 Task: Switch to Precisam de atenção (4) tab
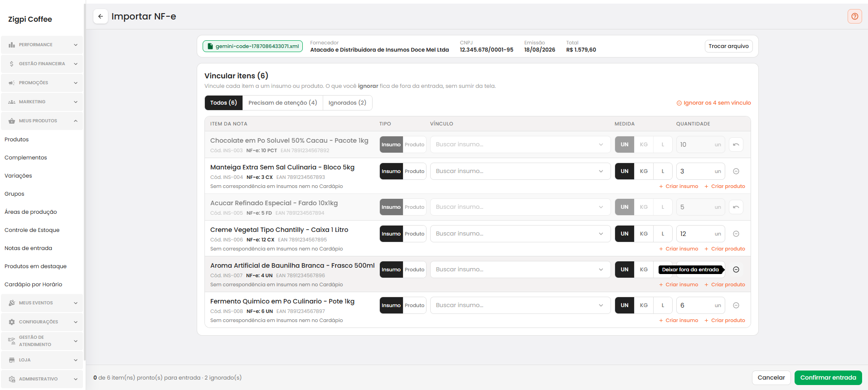coord(283,103)
